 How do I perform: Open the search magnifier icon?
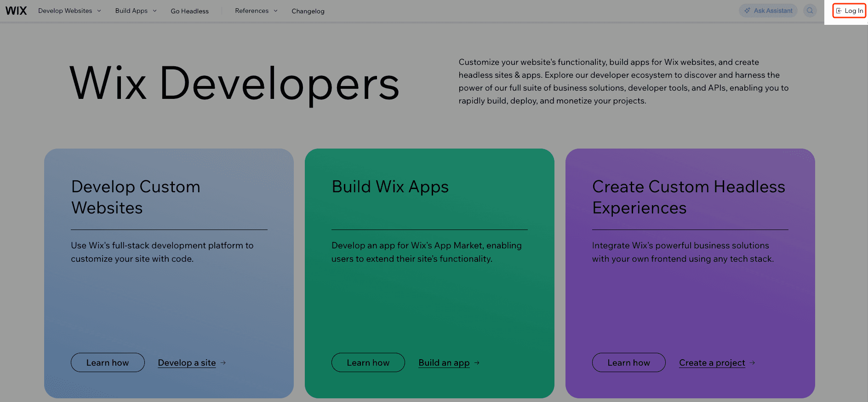[810, 11]
